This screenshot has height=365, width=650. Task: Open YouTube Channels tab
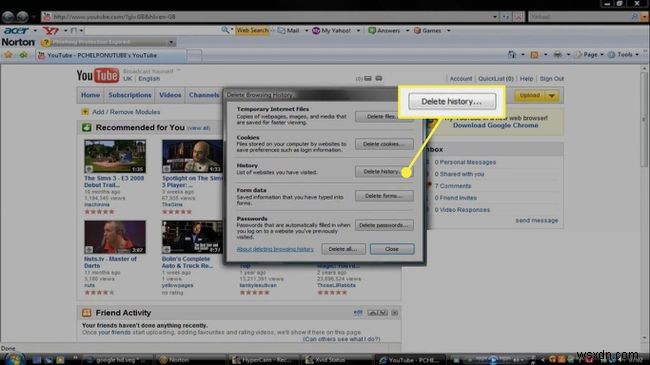[204, 95]
